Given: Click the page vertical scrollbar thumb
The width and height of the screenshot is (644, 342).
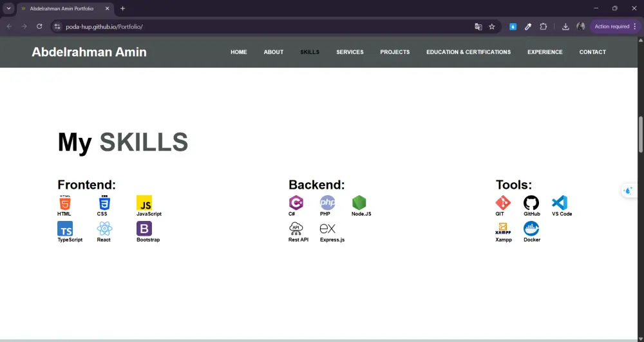Looking at the screenshot, I should pyautogui.click(x=640, y=135).
